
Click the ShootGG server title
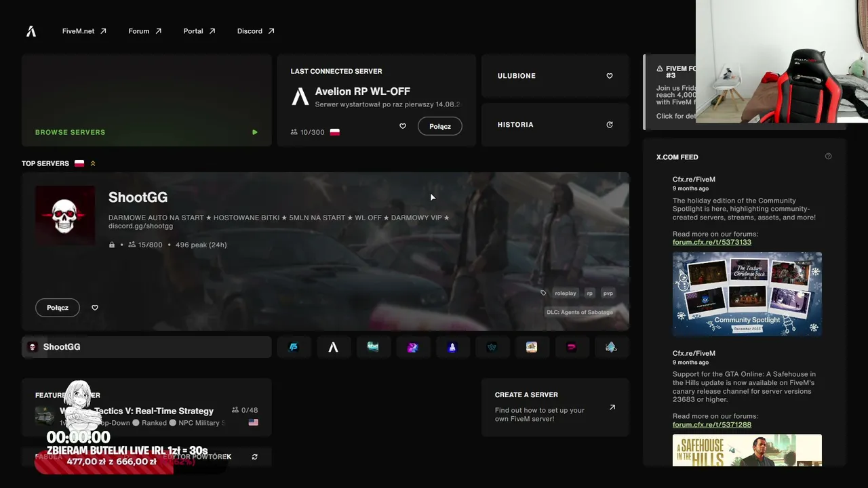[138, 197]
